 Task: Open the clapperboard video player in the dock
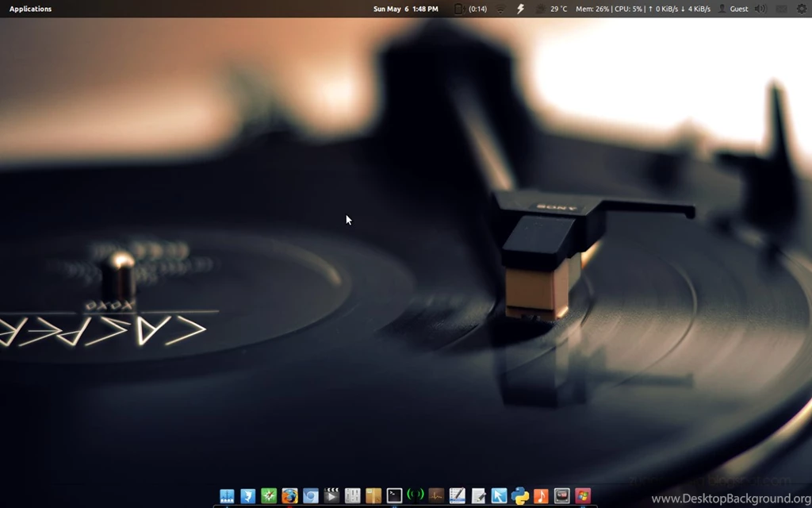point(331,496)
